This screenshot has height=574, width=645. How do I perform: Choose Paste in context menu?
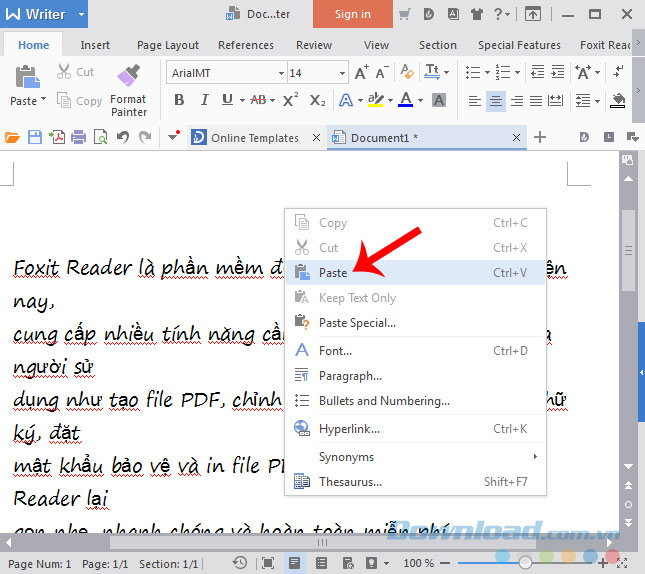pyautogui.click(x=415, y=272)
